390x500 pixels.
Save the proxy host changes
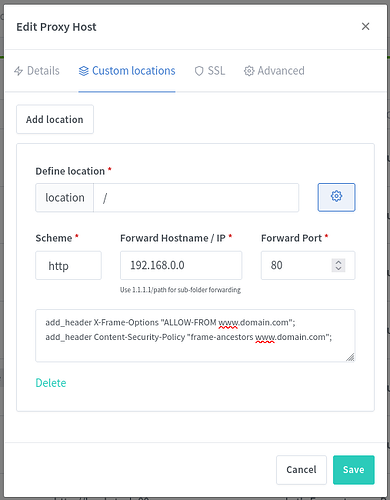click(x=354, y=470)
